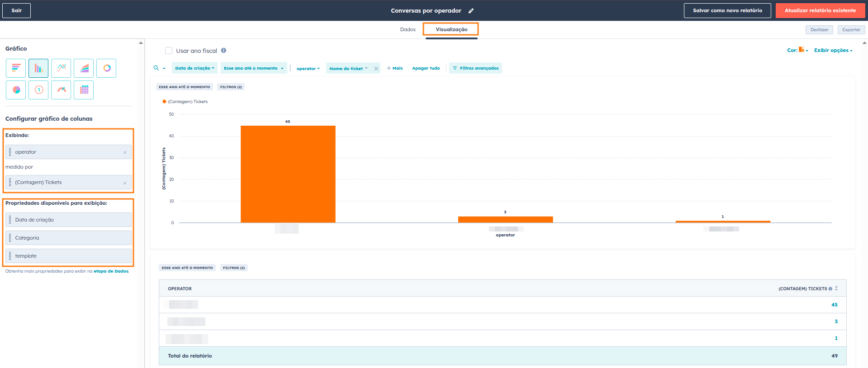Open the Data de criação filter dropdown
The width and height of the screenshot is (868, 368).
point(194,68)
